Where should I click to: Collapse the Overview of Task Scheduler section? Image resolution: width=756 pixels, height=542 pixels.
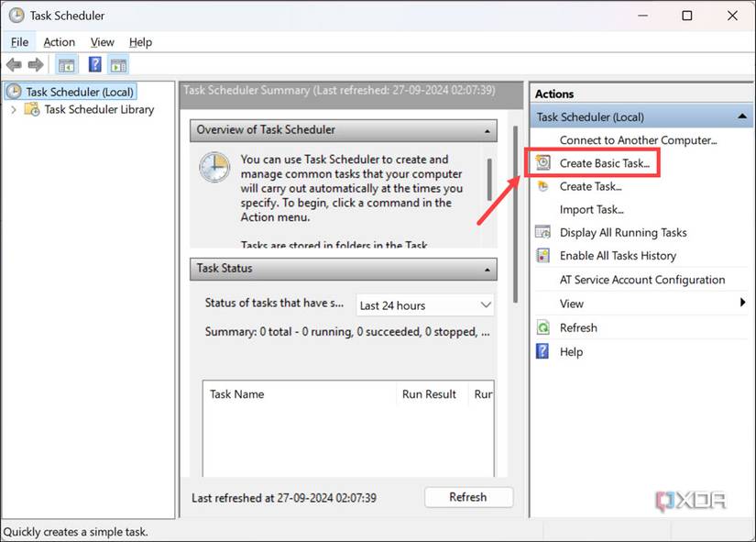(487, 131)
